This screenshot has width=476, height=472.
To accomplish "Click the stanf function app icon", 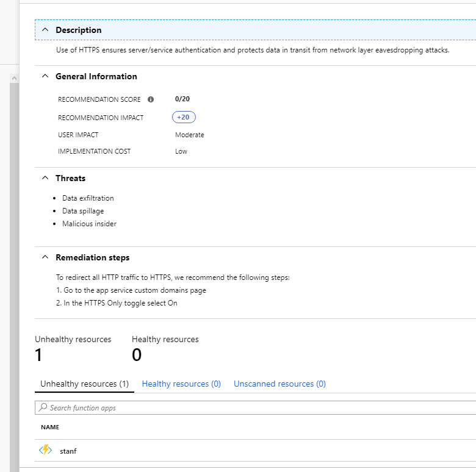I will pyautogui.click(x=46, y=451).
